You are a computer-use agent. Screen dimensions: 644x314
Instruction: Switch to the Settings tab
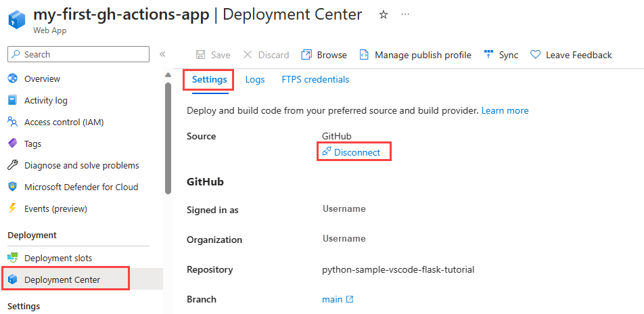(x=210, y=80)
